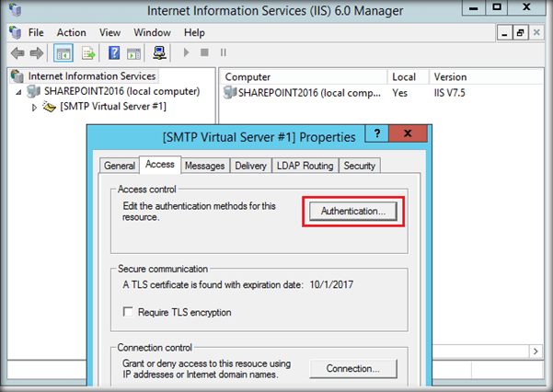Click the Authentication... button
This screenshot has width=553, height=392.
352,212
